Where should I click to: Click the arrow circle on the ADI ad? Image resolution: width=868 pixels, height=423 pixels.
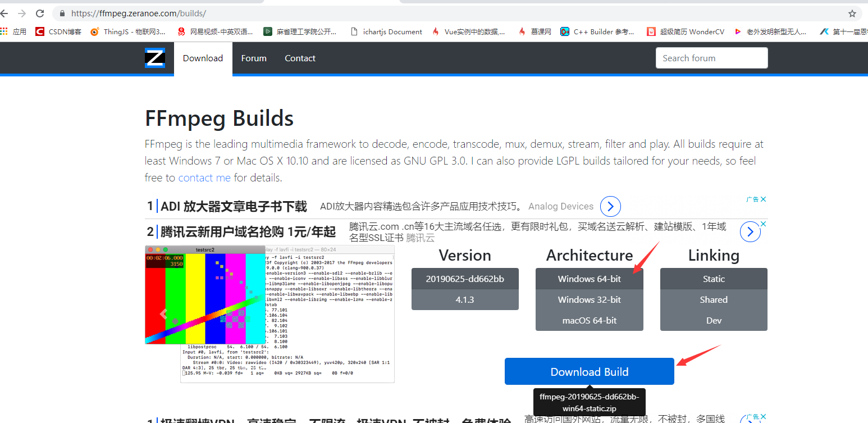610,207
